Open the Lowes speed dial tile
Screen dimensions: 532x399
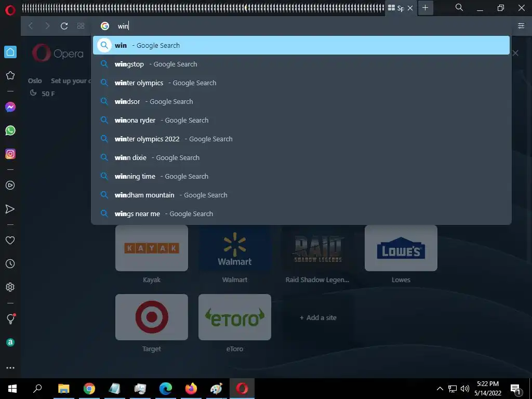coord(401,248)
